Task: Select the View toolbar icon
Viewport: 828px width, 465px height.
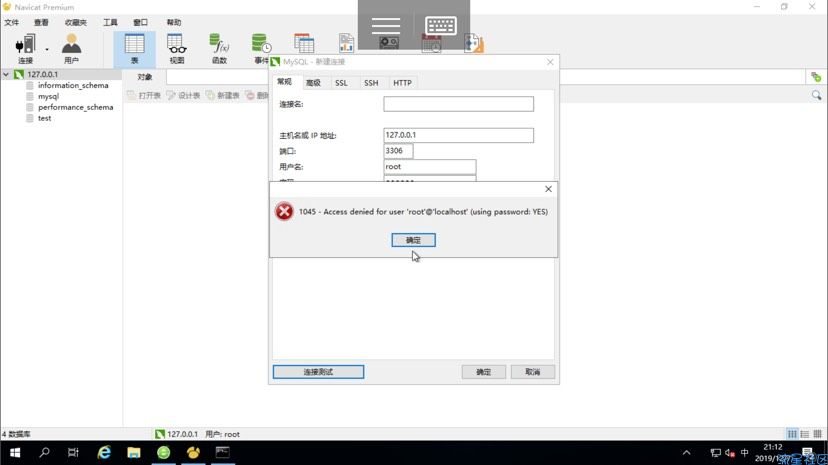Action: pyautogui.click(x=177, y=49)
